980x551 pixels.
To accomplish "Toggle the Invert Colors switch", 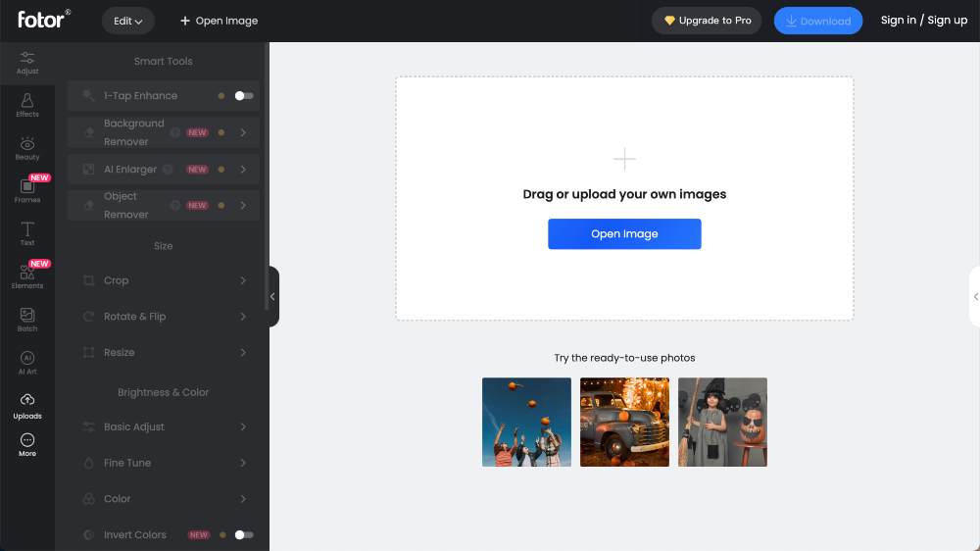I will tap(244, 534).
